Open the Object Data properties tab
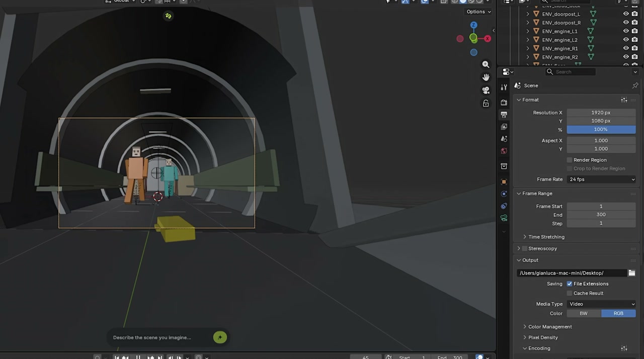The image size is (644, 359). pos(504,218)
